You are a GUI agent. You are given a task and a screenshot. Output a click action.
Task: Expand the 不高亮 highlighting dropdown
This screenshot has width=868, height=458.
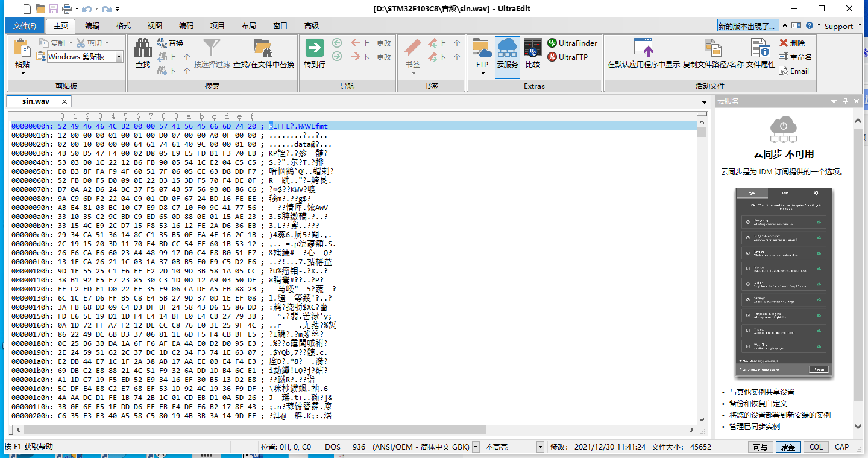point(539,447)
